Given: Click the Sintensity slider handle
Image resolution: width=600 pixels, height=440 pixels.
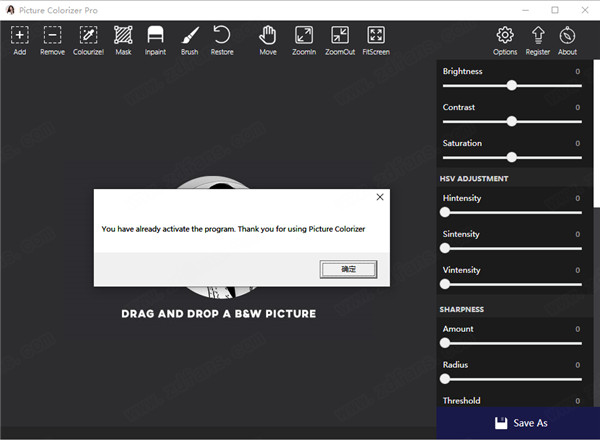Looking at the screenshot, I should click(x=445, y=248).
